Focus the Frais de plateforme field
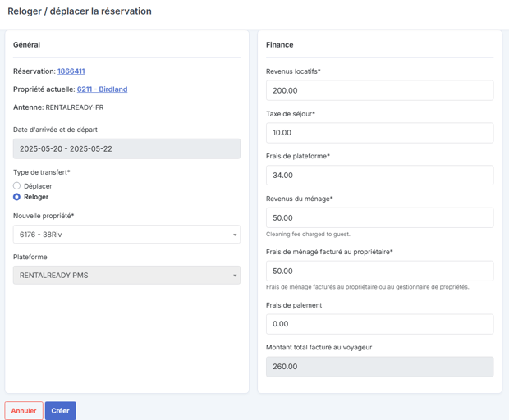 pyautogui.click(x=380, y=175)
